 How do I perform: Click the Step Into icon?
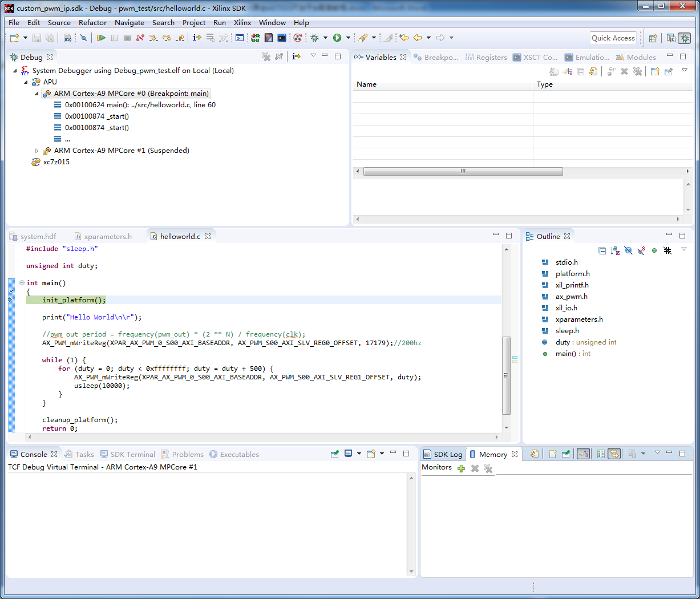[x=153, y=38]
